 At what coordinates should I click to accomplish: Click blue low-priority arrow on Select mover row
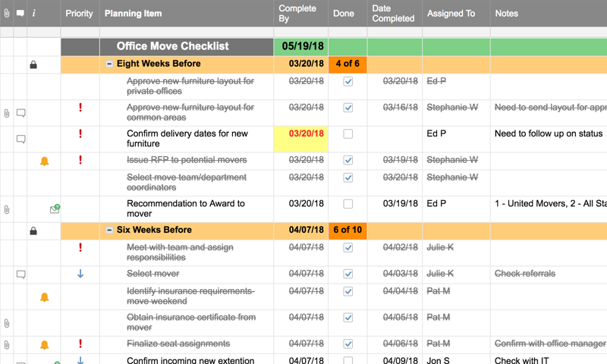tap(80, 274)
